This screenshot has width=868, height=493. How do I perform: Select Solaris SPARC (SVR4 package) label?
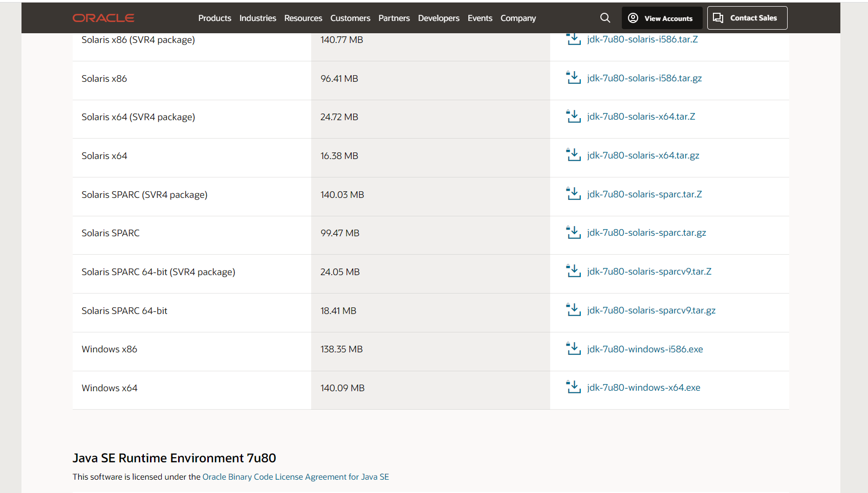click(x=145, y=195)
